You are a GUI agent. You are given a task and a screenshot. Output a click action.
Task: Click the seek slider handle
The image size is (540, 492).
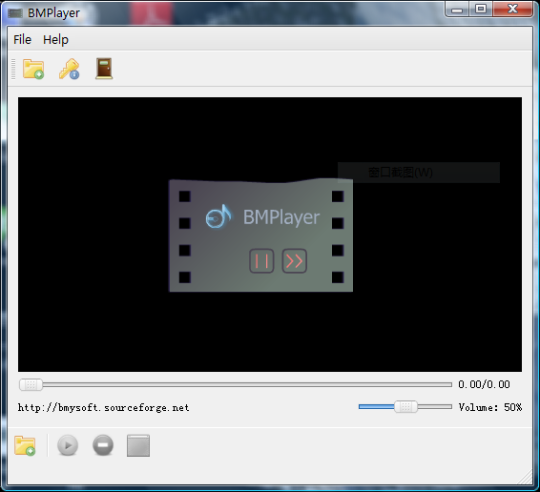[31, 385]
